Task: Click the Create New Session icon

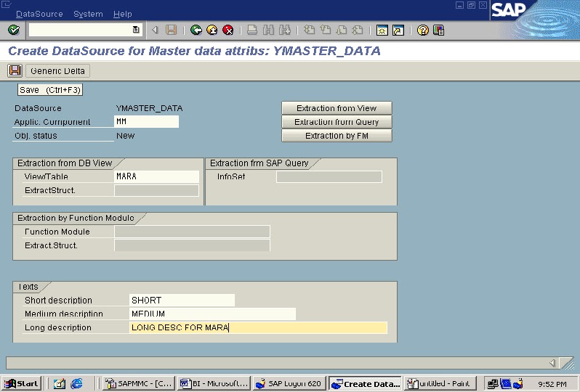Action: 382,30
